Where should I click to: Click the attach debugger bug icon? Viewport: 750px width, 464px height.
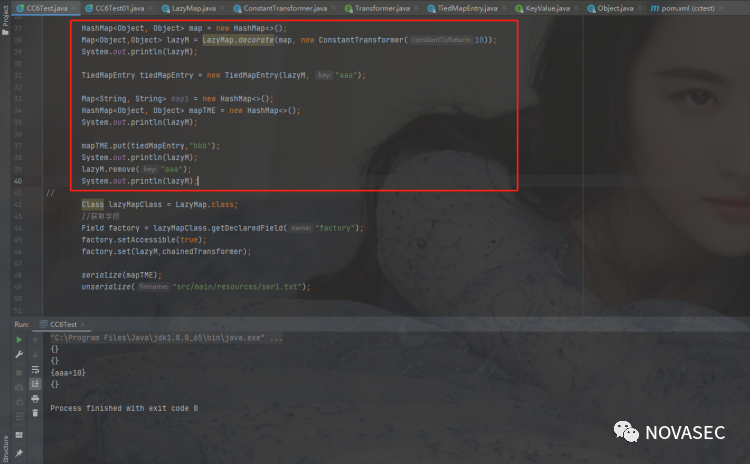pyautogui.click(x=19, y=402)
